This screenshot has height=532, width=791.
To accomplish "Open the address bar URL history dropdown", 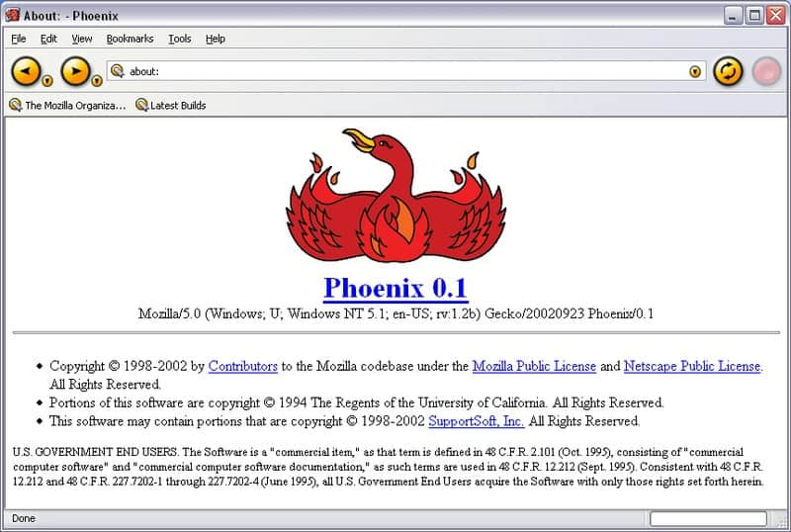I will [695, 71].
